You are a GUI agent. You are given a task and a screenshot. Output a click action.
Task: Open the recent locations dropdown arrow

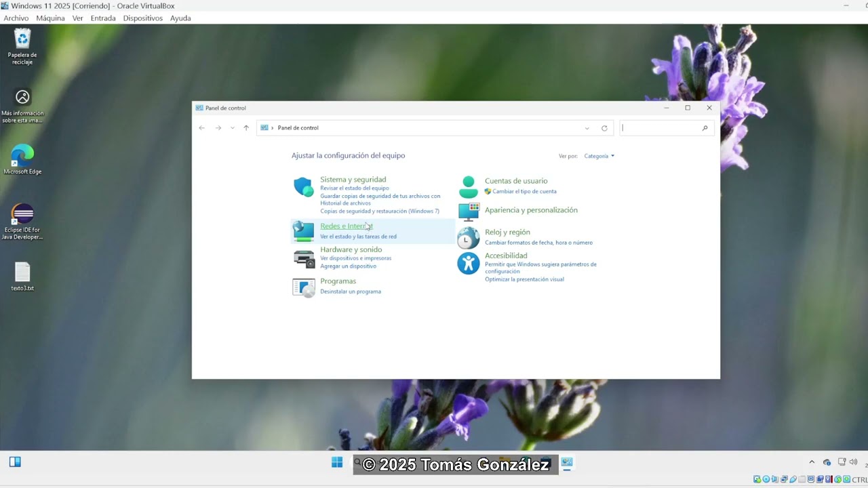coord(233,128)
